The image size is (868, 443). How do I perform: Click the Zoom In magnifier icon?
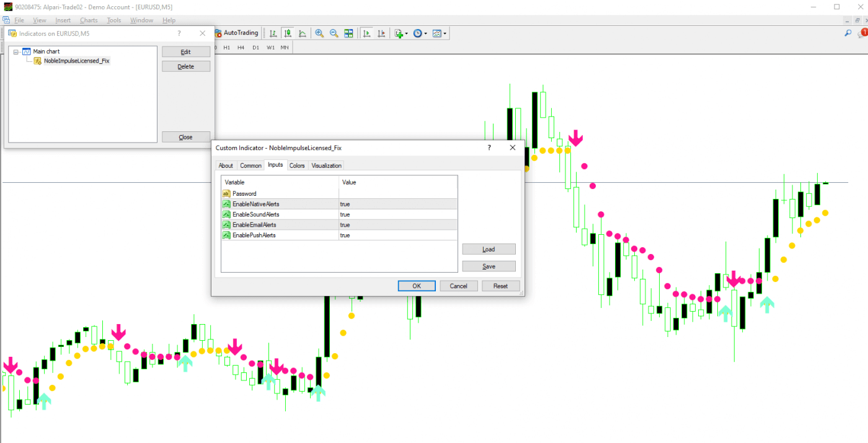pos(319,33)
